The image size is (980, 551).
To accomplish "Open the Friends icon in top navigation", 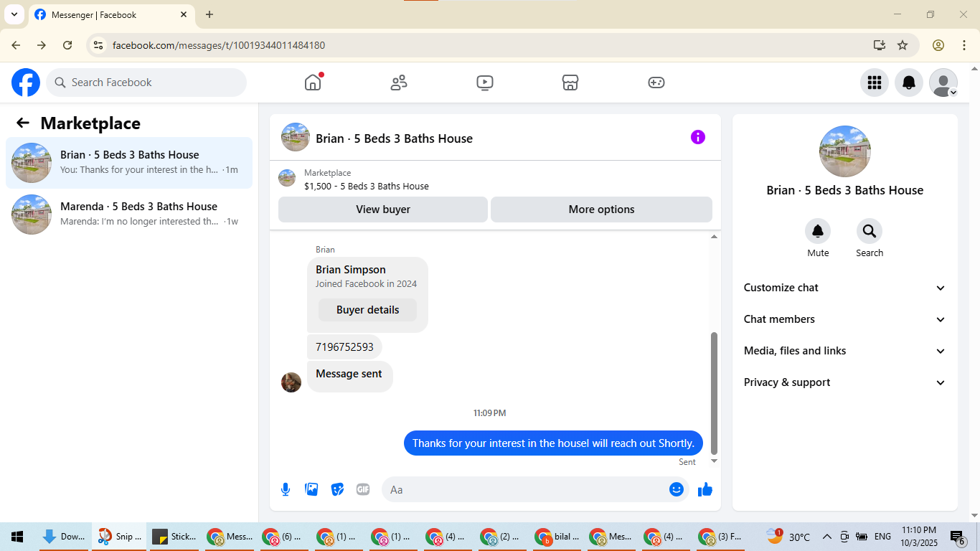I will (399, 83).
